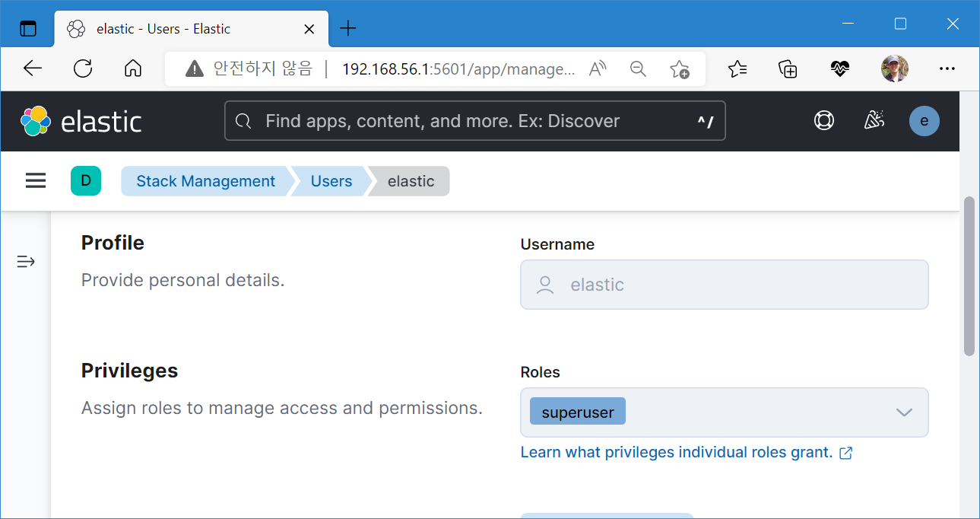Add this page to favorites
The width and height of the screenshot is (980, 519).
coord(679,69)
